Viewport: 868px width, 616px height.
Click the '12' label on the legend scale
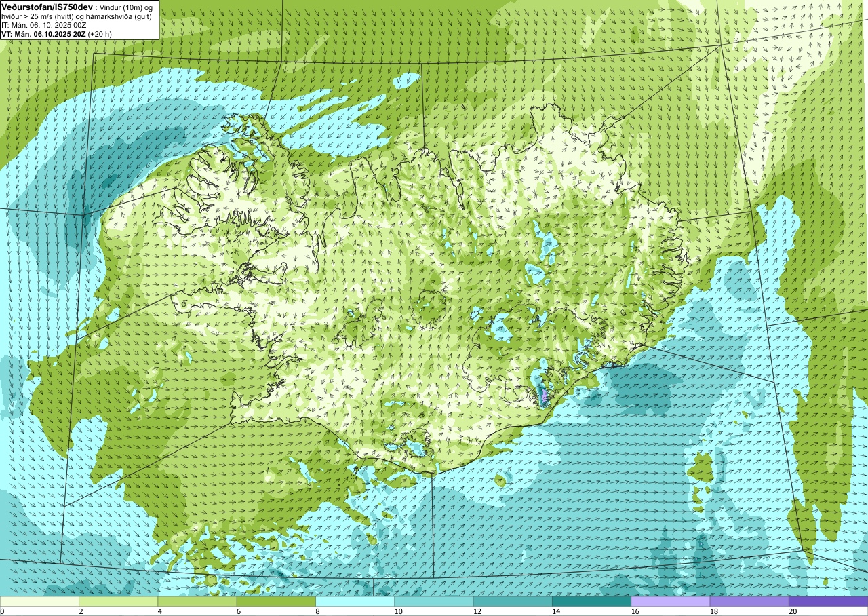(477, 611)
